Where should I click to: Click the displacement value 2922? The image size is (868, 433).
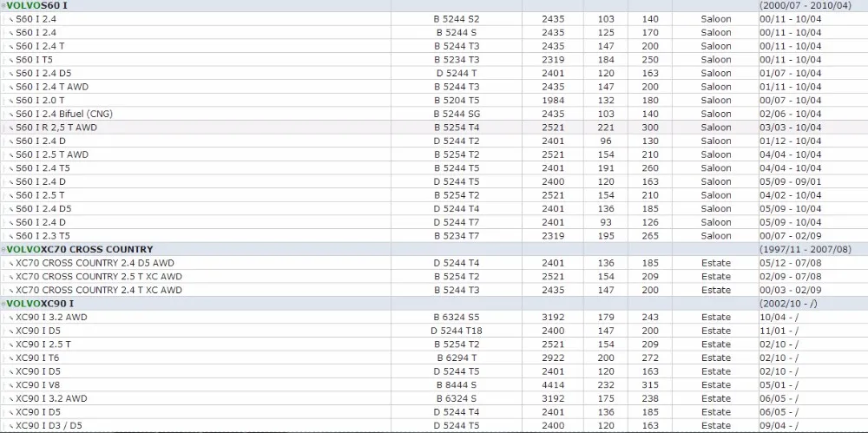(553, 358)
